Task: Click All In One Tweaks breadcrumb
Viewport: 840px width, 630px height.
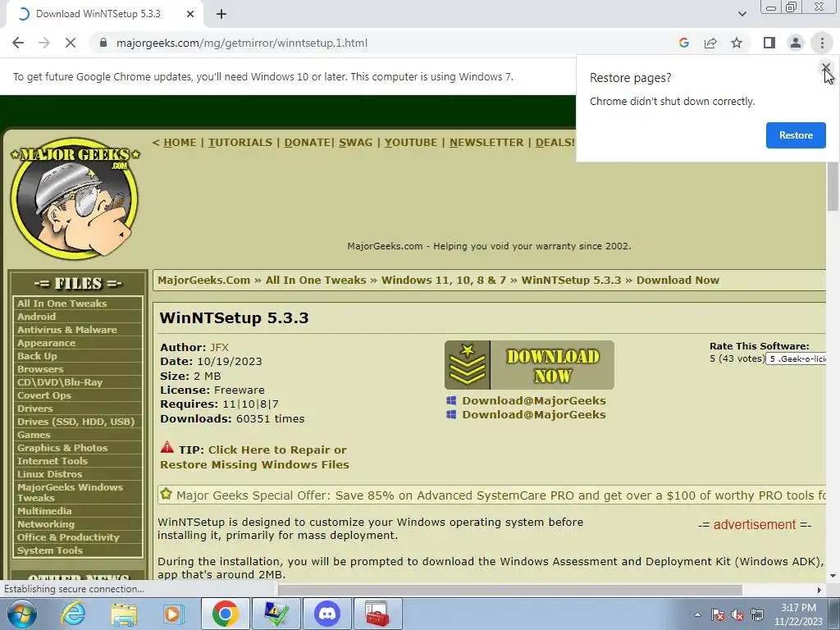Action: point(316,281)
